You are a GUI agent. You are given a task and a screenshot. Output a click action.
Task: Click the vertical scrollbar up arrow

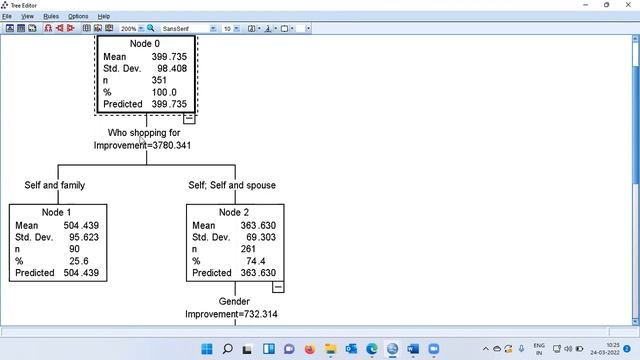click(636, 39)
